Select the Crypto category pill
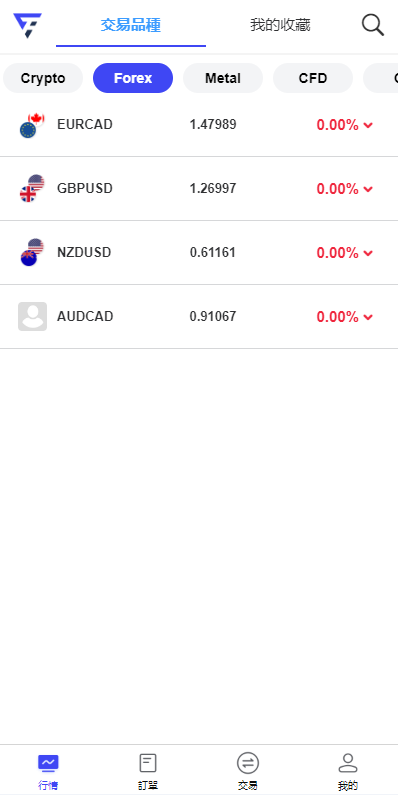 coord(43,78)
